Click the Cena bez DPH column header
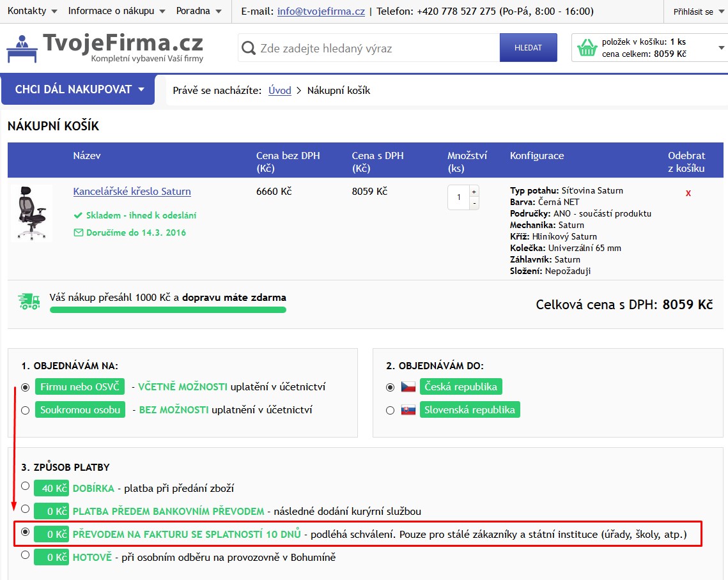The height and width of the screenshot is (580, 728). coord(288,162)
